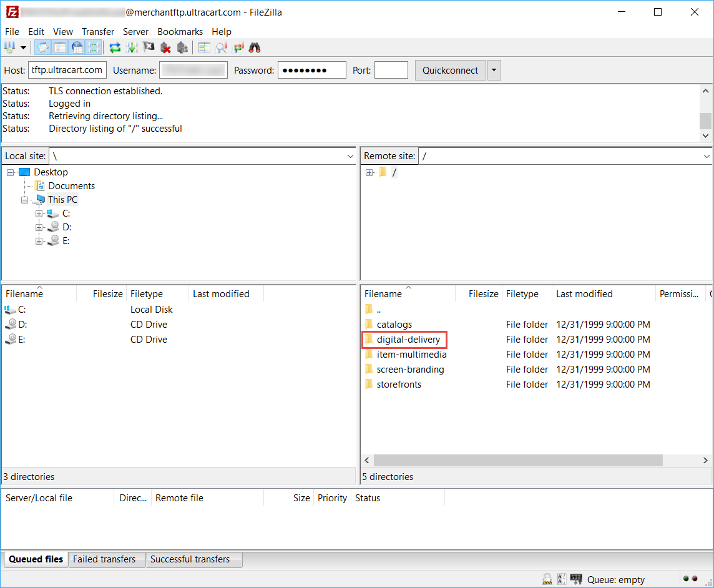Click the speed limits status bar icon

point(576,579)
